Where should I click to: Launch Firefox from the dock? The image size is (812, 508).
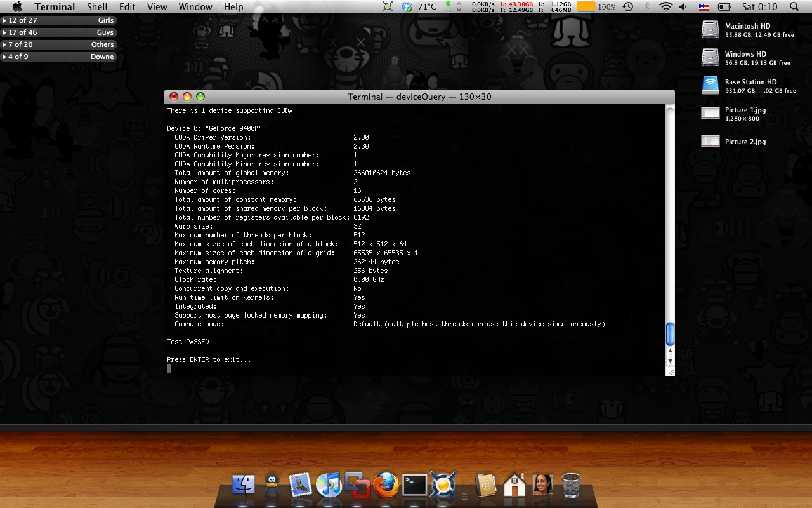tap(386, 486)
